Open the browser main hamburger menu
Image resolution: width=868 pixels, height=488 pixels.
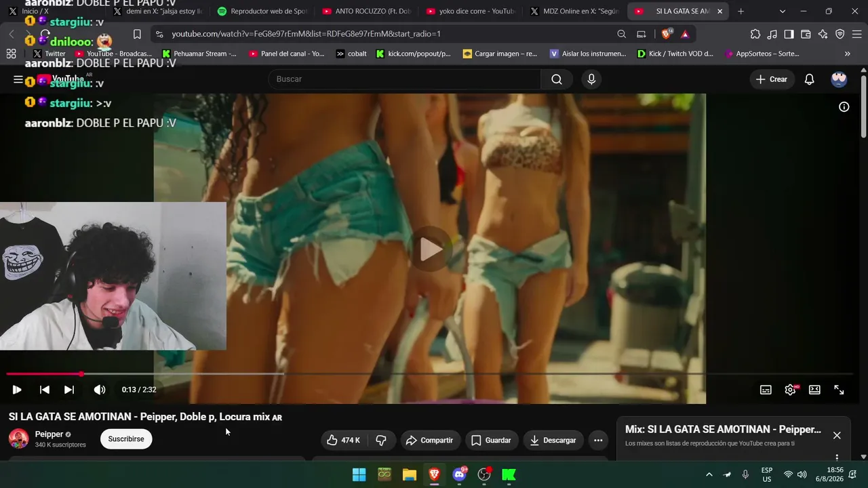pyautogui.click(x=856, y=34)
